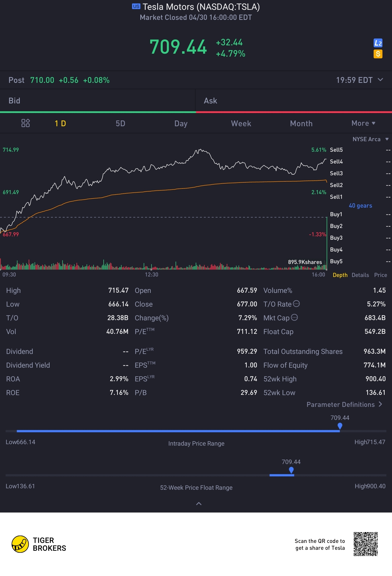Click the Tesla Motors (NASDAQ:TSLA) title
The height and width of the screenshot is (576, 392).
click(x=201, y=7)
